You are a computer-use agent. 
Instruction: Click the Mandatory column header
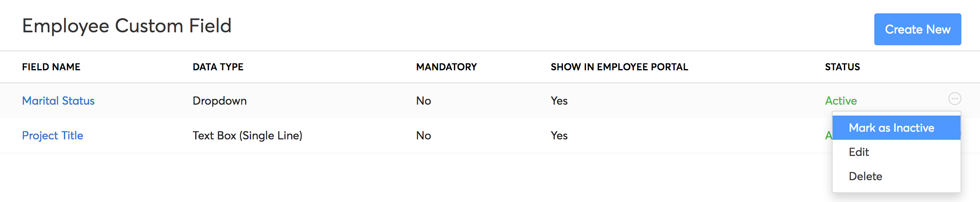pyautogui.click(x=446, y=67)
